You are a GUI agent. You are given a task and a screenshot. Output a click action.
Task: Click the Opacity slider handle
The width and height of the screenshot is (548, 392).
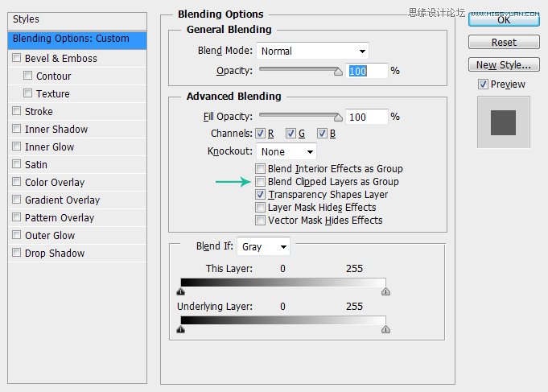tap(338, 72)
